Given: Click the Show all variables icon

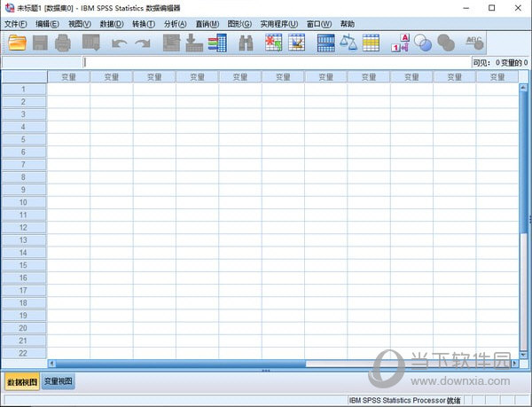Looking at the screenshot, I should pyautogui.click(x=446, y=43).
